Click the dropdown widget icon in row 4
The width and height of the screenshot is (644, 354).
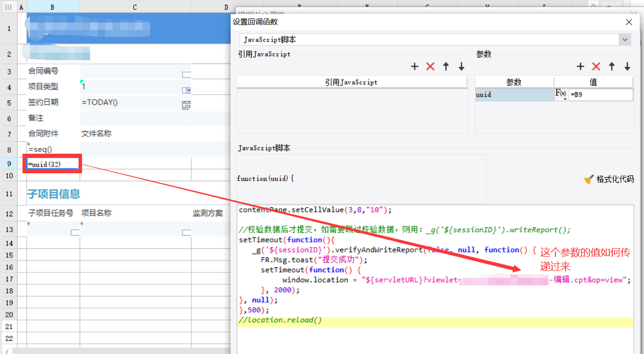186,90
